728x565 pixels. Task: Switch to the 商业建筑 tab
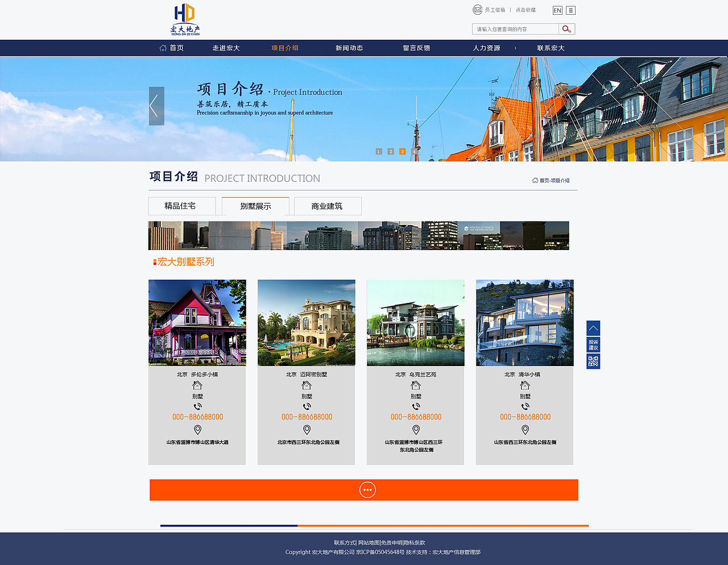(x=328, y=206)
